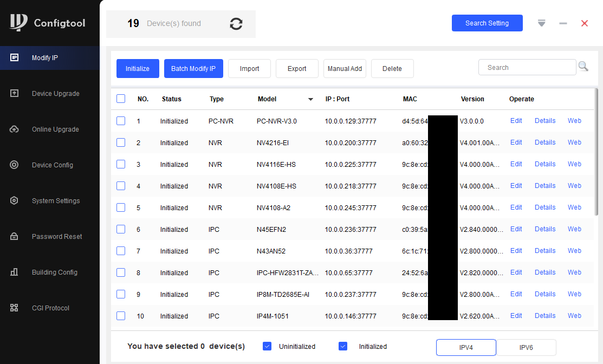Check the box for device 1 PC-NVR-V3.0
The image size is (603, 364).
pos(121,121)
